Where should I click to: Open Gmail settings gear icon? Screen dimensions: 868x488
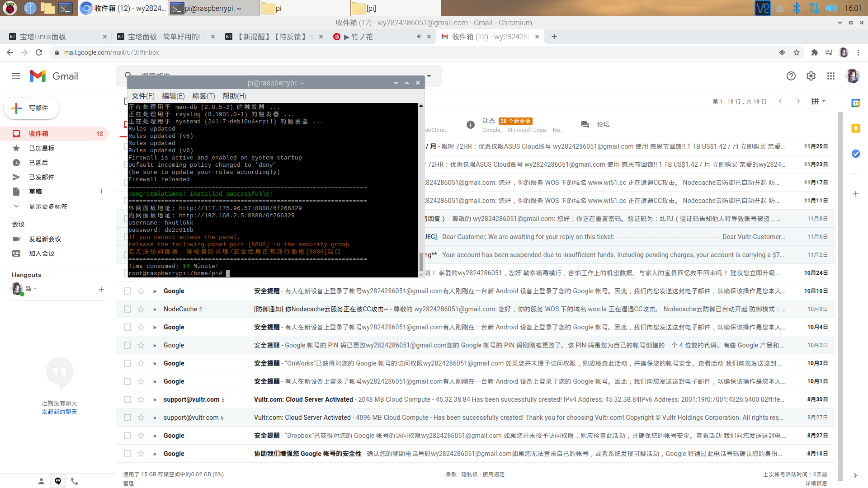(811, 76)
